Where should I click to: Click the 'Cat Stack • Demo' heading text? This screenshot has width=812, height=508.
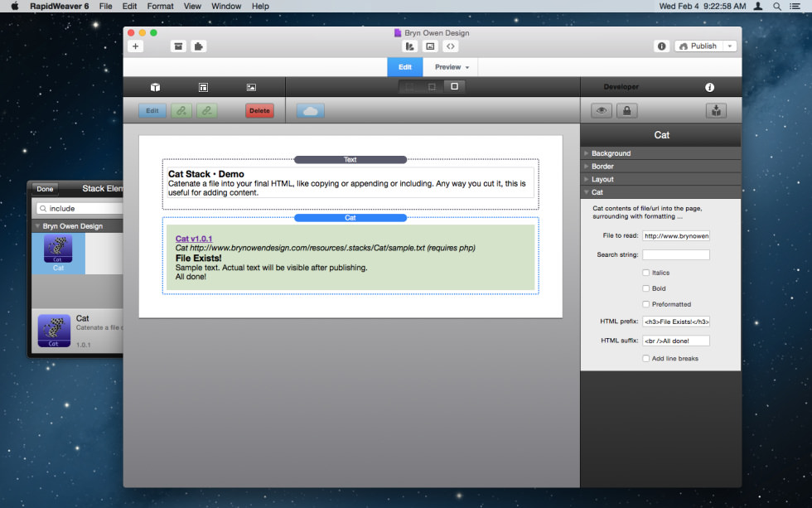coord(206,174)
